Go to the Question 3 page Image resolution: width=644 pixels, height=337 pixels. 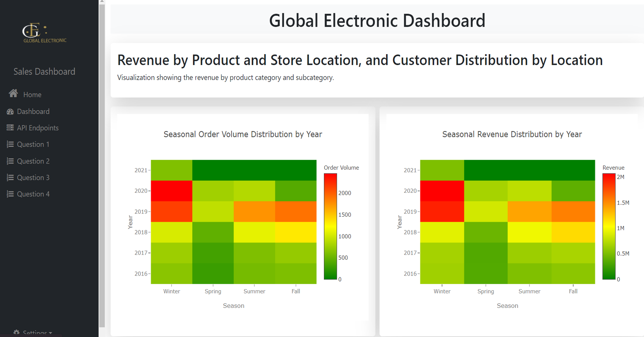(x=33, y=178)
